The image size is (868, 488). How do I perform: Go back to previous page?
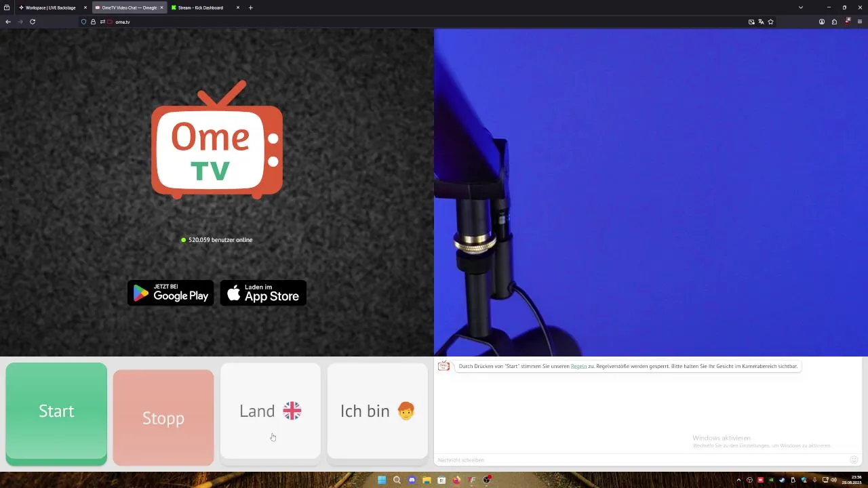(8, 22)
